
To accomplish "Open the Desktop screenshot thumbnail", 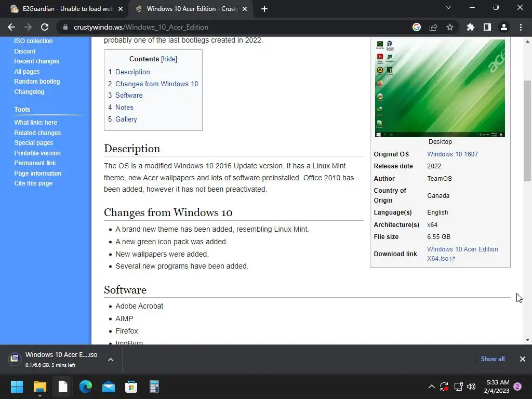I will [440, 88].
